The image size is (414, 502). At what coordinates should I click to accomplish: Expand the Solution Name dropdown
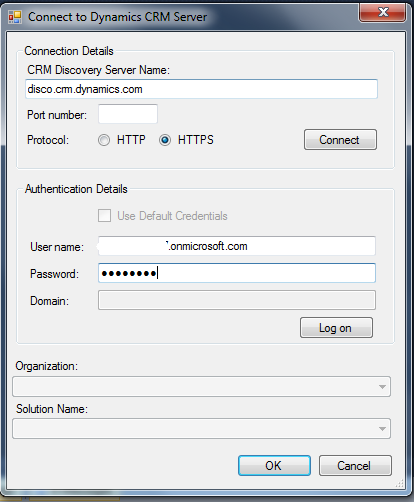coord(201,429)
